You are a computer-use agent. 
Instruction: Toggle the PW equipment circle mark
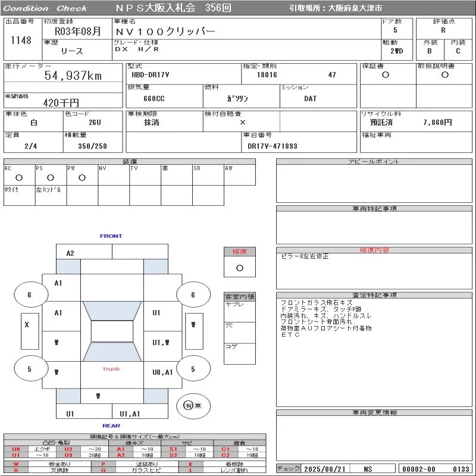coord(82,177)
